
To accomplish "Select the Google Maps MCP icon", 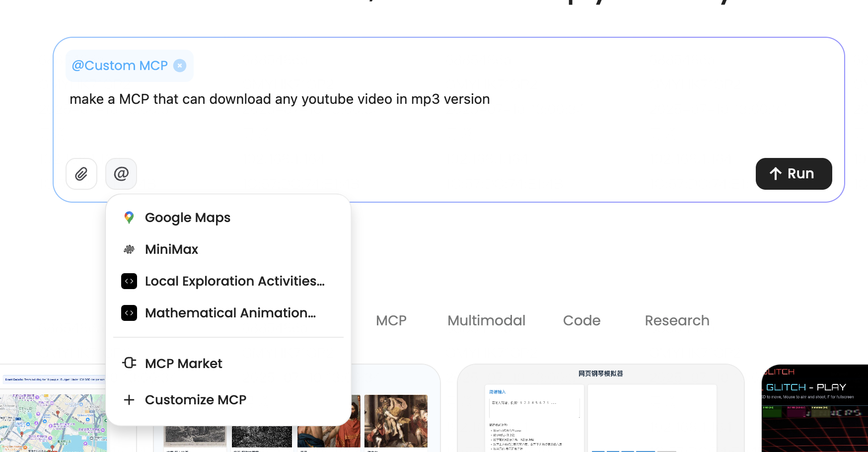I will 129,217.
